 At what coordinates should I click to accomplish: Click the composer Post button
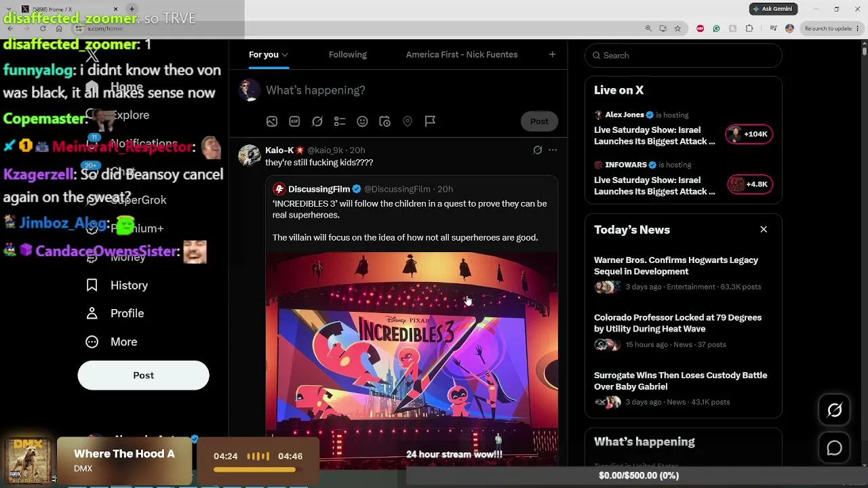(x=539, y=121)
